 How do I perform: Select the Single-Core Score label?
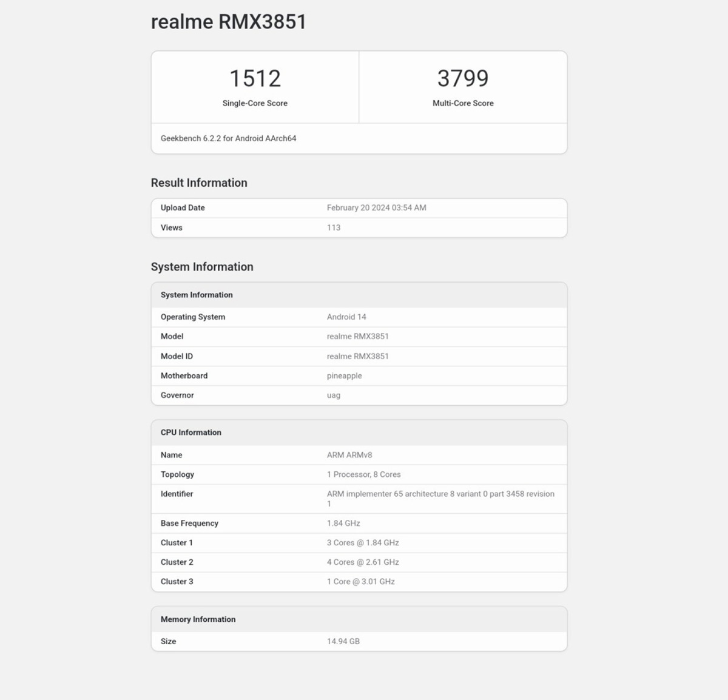(x=255, y=103)
